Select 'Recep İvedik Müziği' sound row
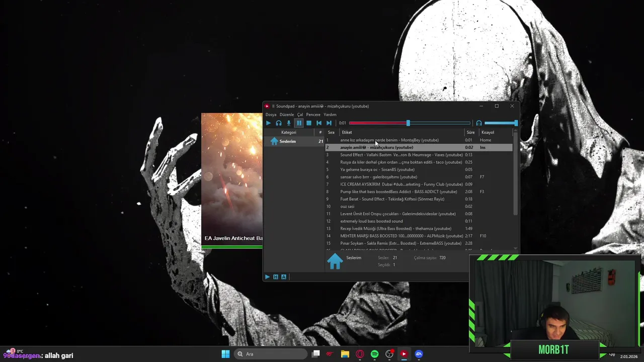The height and width of the screenshot is (362, 644). click(419, 229)
